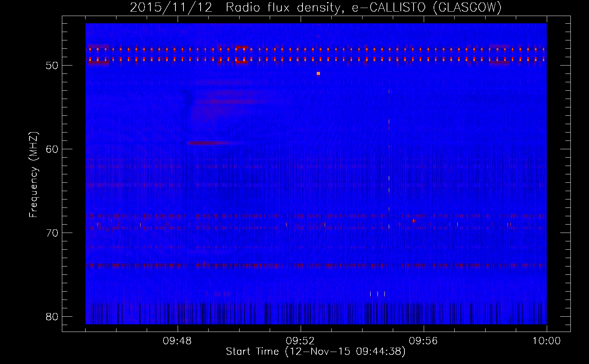
Task: Click the "Start Time (12-Nov-15 09:44:38)" axis label
Action: point(316,352)
